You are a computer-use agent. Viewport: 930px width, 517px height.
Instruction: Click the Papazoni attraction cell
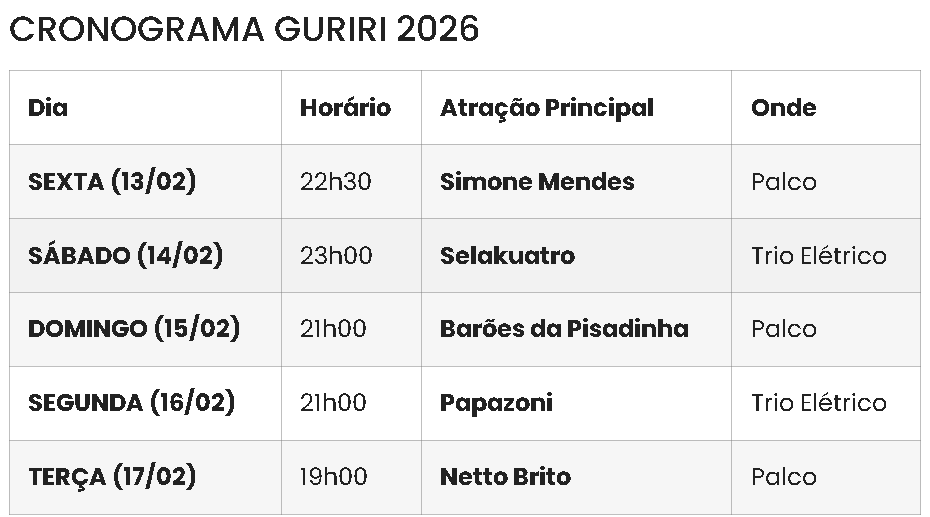pos(496,403)
